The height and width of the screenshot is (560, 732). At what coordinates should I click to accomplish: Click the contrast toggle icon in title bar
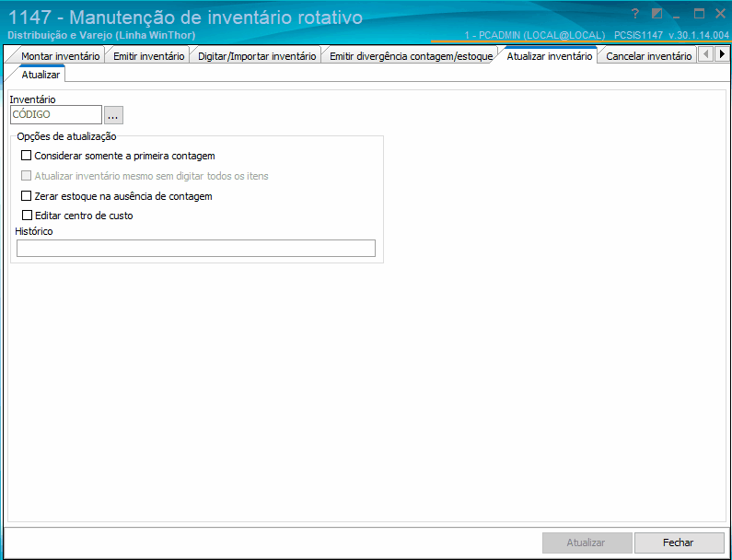(x=656, y=14)
